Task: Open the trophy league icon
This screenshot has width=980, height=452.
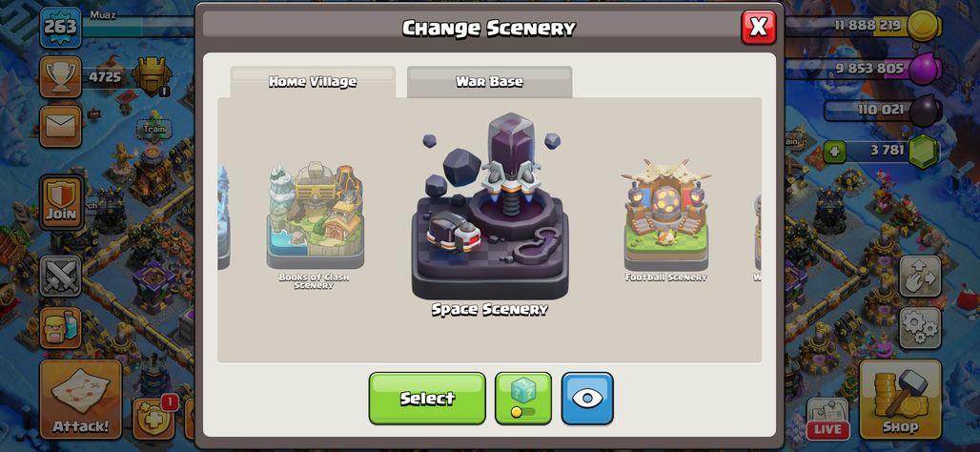Action: tap(61, 77)
